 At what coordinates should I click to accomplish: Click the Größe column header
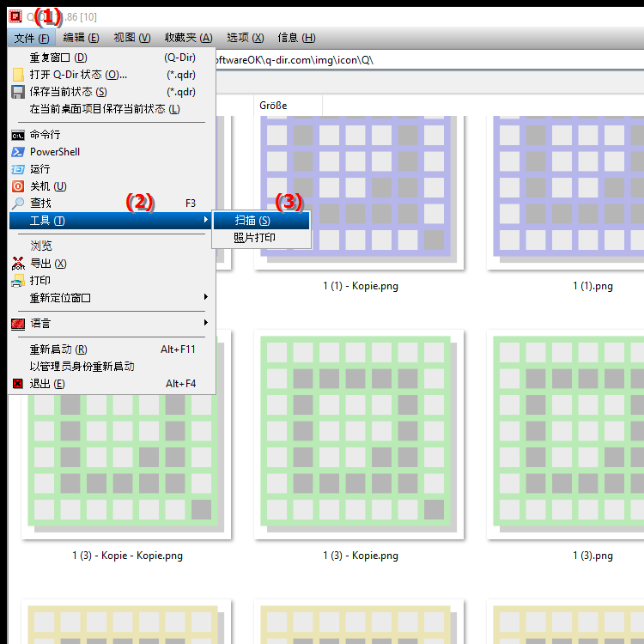[x=288, y=106]
